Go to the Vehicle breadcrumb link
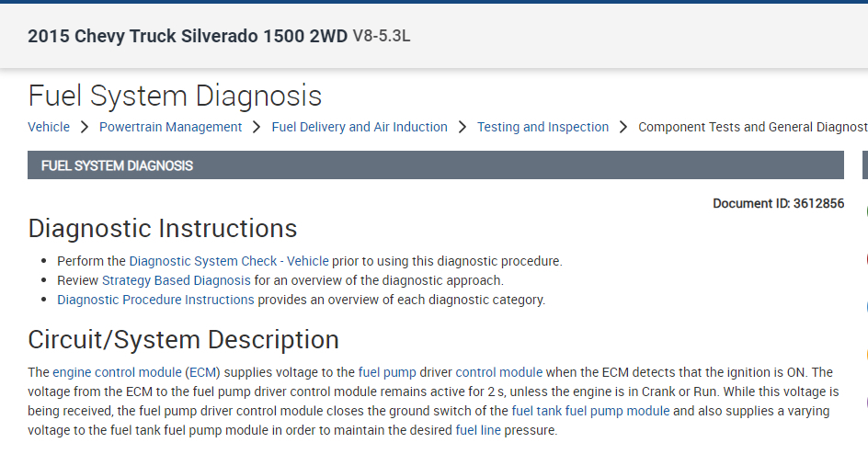 [x=49, y=127]
